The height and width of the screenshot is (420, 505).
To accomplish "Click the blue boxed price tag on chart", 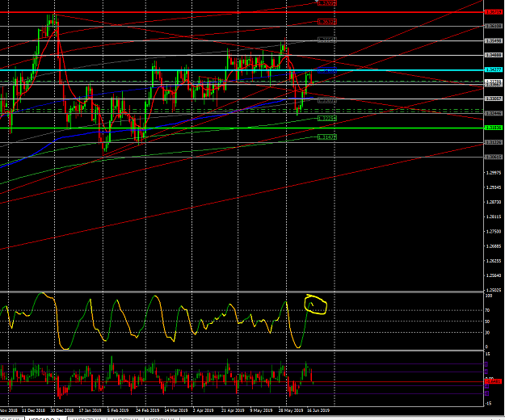I will coord(327,70).
